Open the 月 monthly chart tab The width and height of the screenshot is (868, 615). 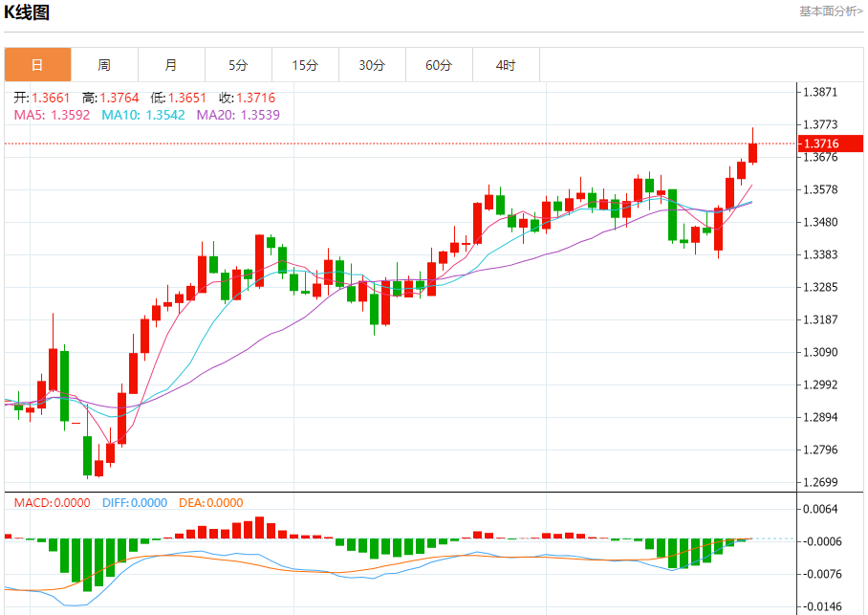click(171, 65)
